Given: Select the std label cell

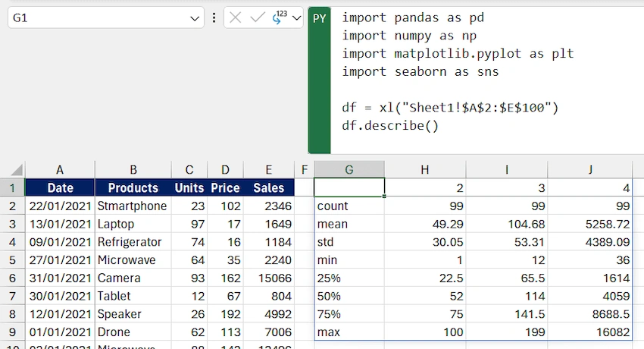Looking at the screenshot, I should pyautogui.click(x=349, y=242).
